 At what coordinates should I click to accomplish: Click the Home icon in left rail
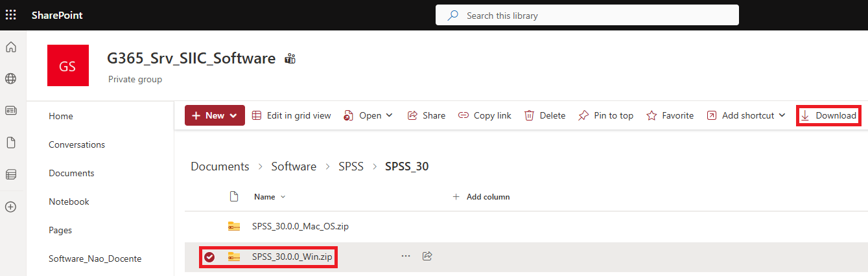point(11,47)
